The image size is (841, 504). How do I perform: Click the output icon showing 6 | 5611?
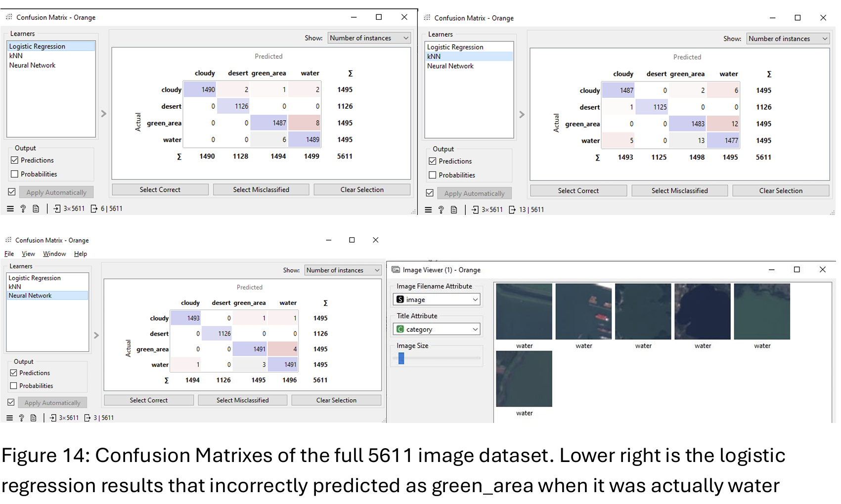(106, 209)
